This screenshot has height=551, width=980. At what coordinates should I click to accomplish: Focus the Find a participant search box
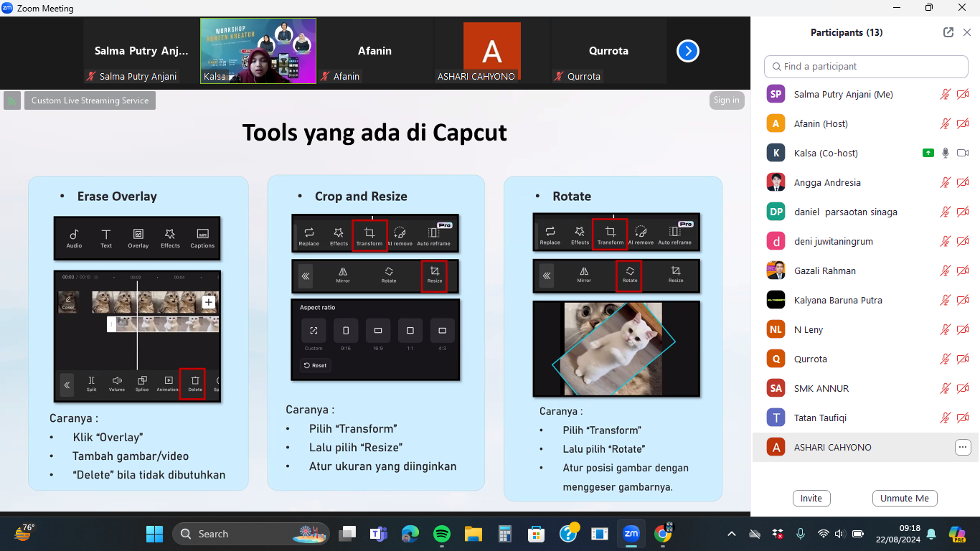pyautogui.click(x=866, y=66)
